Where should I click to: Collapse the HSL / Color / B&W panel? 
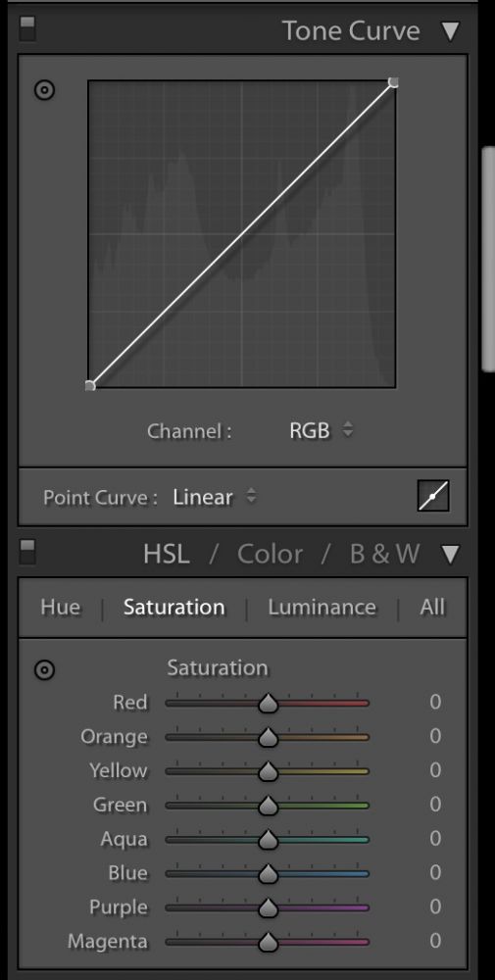tap(451, 554)
